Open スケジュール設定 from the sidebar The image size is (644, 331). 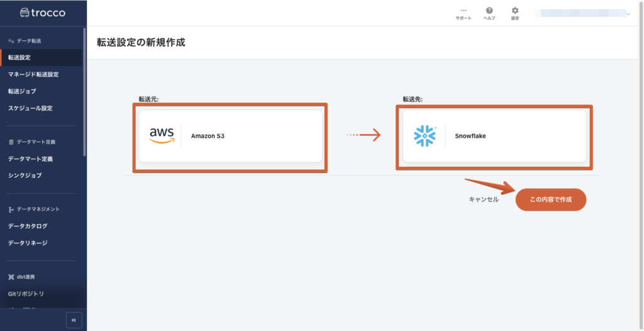click(30, 108)
